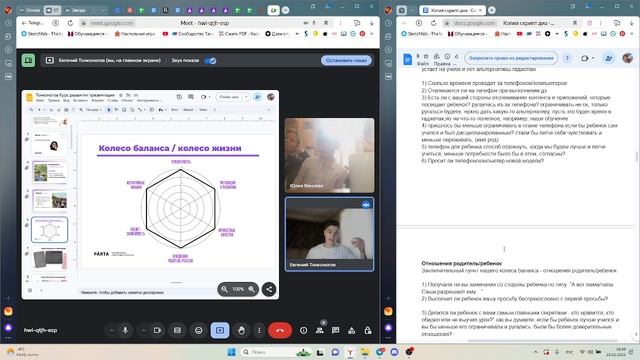Switch to the Основа tab group in left browser
Screen dimensions: 640x360
(30, 10)
